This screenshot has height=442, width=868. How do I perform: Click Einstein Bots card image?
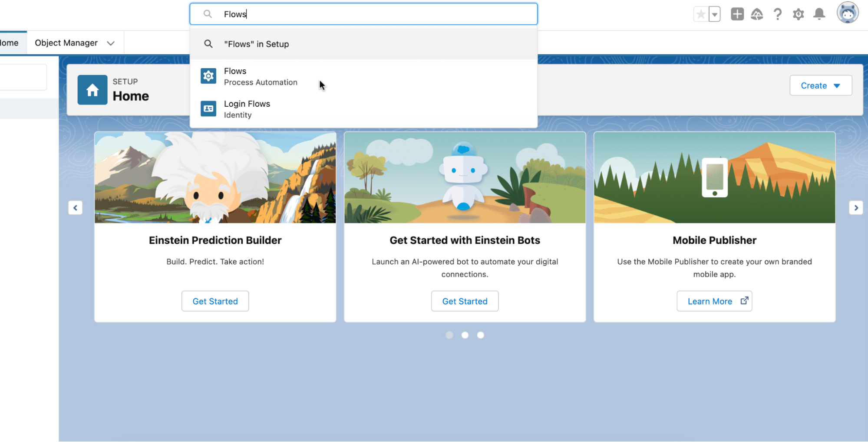point(465,178)
